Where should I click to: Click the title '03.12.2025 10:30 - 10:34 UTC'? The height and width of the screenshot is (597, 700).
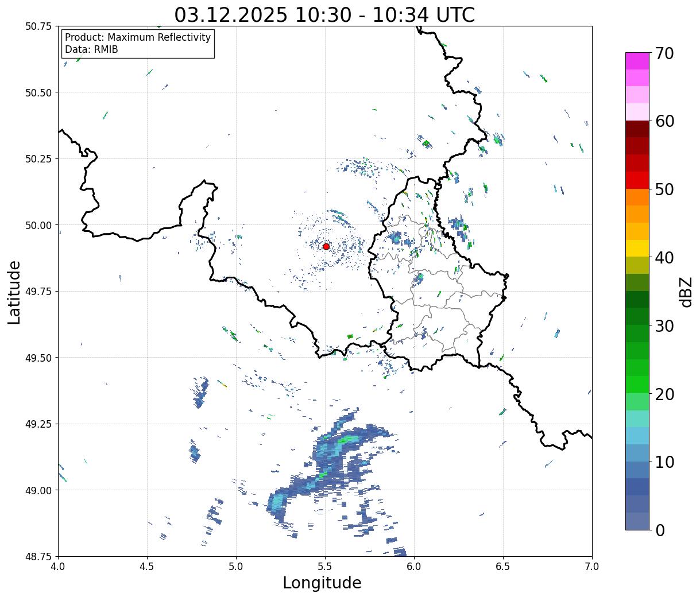pos(325,14)
